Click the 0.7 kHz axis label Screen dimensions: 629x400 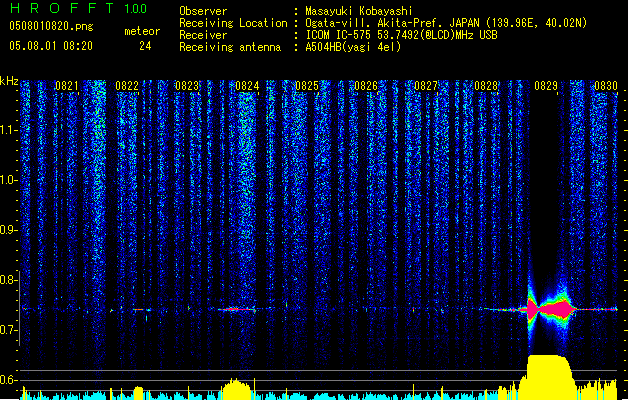coord(7,330)
